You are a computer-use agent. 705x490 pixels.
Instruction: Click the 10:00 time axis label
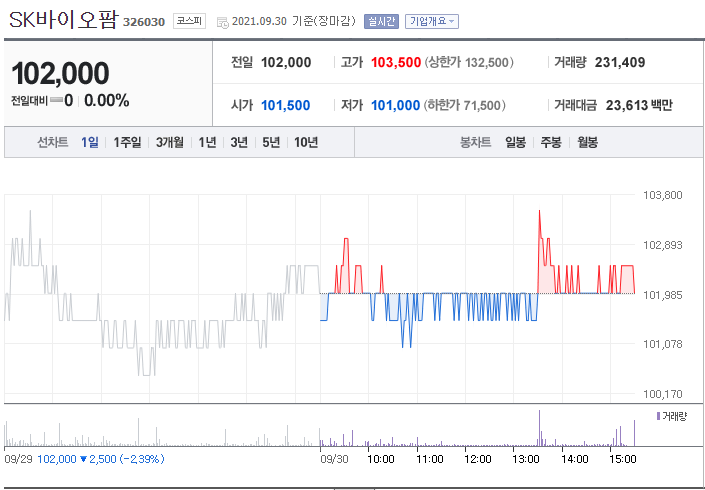[381, 459]
